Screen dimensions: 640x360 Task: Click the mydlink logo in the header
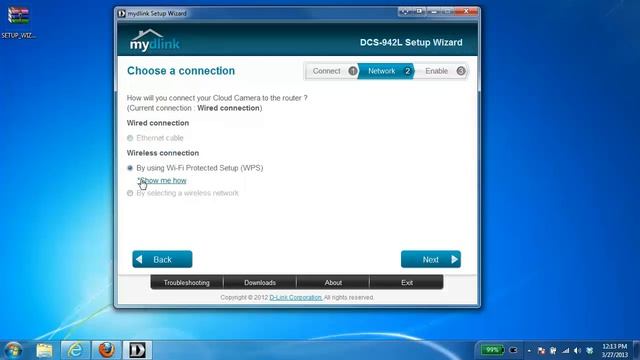coord(154,41)
